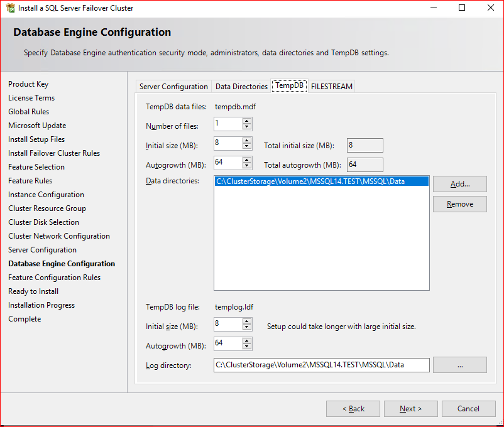Click the SQL Server setup title bar icon
Viewport: 504px width, 427px height.
point(10,8)
